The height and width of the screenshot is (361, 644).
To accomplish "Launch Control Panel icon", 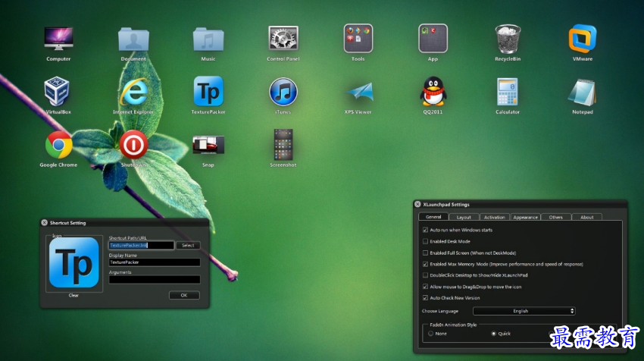I will point(283,39).
